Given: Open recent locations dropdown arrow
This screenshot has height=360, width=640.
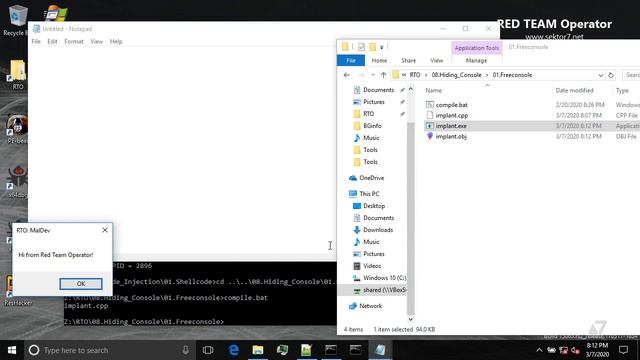Looking at the screenshot, I should [x=373, y=75].
